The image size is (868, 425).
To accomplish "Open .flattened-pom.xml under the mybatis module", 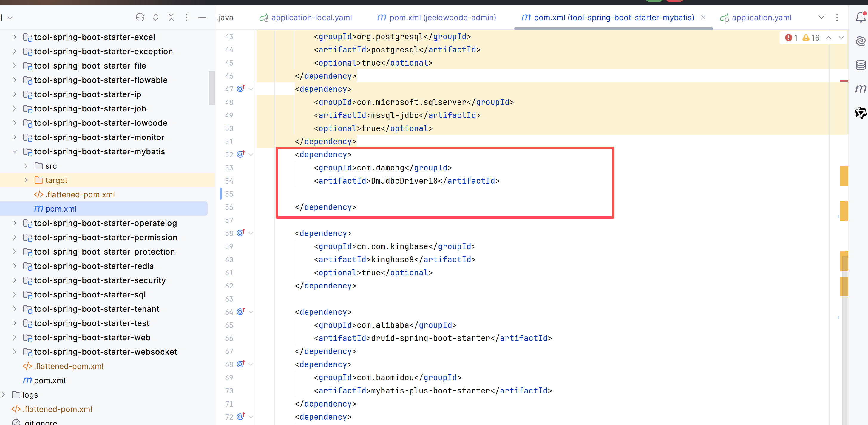I will pos(80,195).
